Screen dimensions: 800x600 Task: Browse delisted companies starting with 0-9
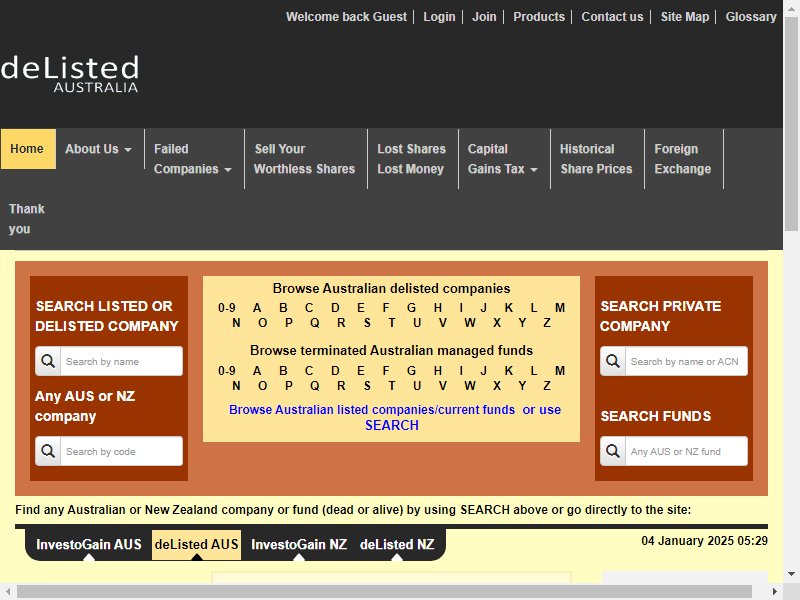click(227, 308)
